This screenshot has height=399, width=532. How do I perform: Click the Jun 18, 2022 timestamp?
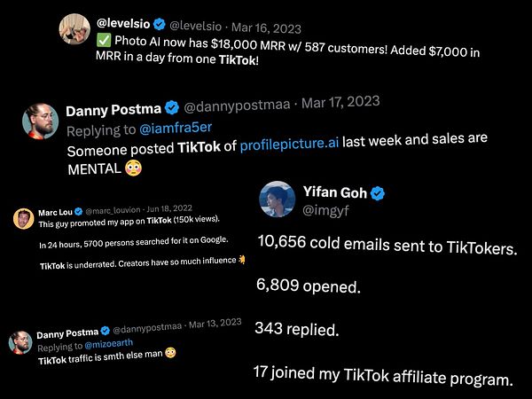click(x=169, y=208)
